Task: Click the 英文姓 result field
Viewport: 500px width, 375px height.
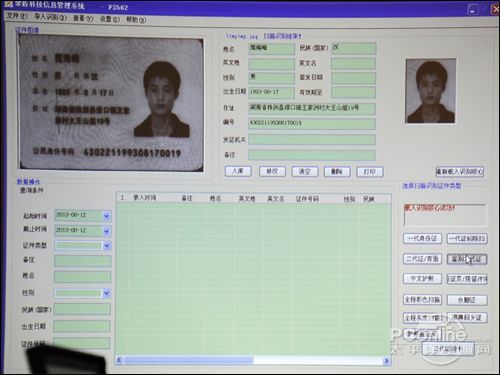Action: point(272,64)
